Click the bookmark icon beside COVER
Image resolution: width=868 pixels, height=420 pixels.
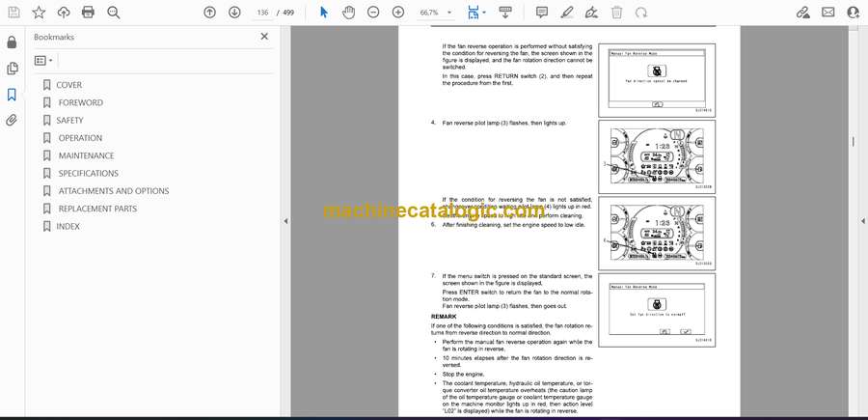tap(47, 85)
